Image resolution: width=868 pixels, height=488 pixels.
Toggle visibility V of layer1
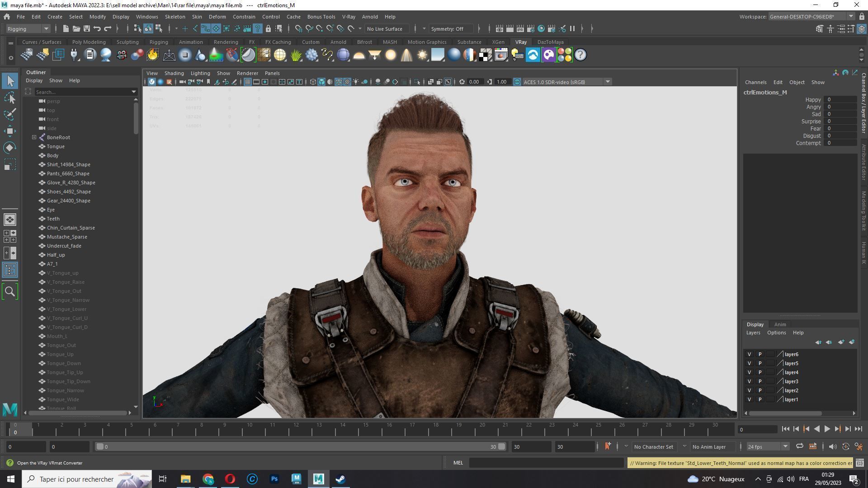click(x=749, y=399)
